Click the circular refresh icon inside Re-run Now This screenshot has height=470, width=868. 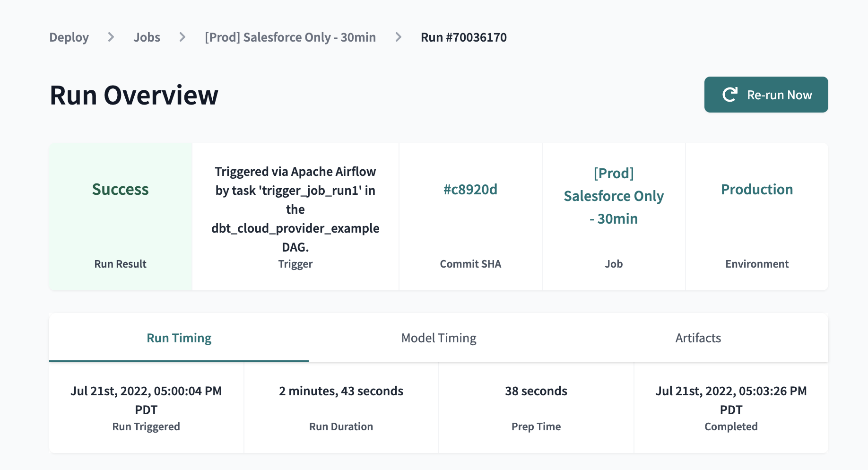[x=730, y=94]
